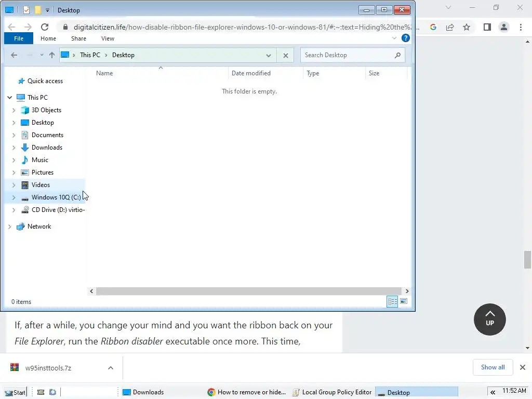Expand the Documents tree node

coord(14,136)
